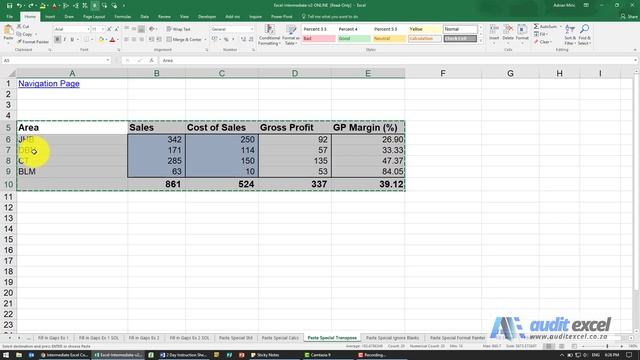Center the text horizontally

coord(134,40)
